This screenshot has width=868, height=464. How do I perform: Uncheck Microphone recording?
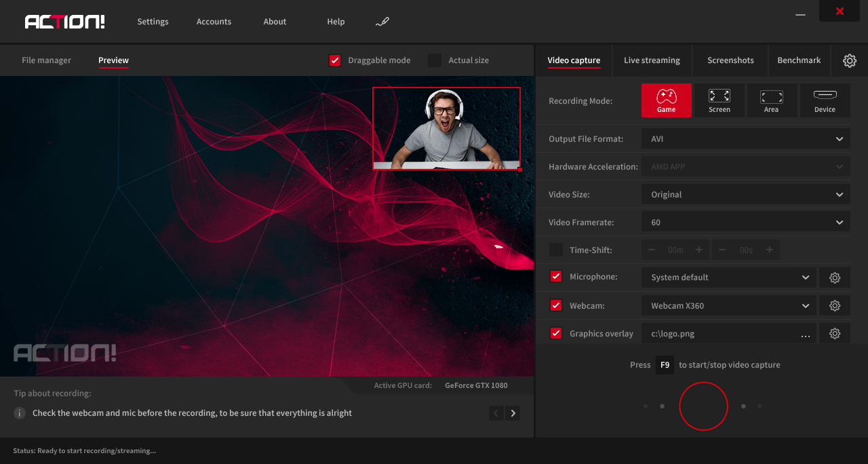(x=556, y=277)
